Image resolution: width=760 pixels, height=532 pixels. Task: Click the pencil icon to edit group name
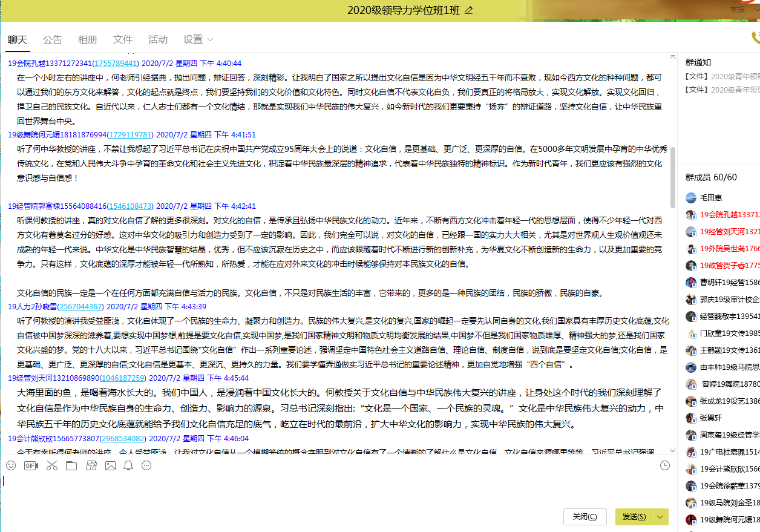(x=468, y=10)
